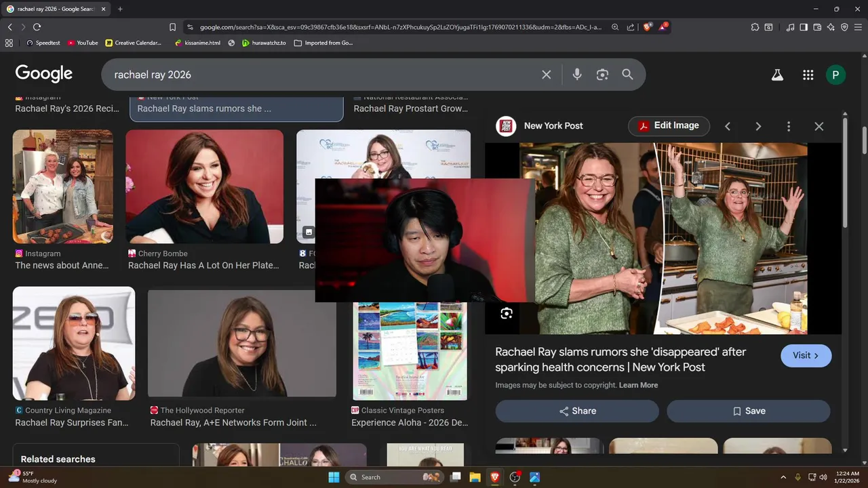Screen dimensions: 868x488
Task: Open the volume control in system tray
Action: pyautogui.click(x=823, y=477)
